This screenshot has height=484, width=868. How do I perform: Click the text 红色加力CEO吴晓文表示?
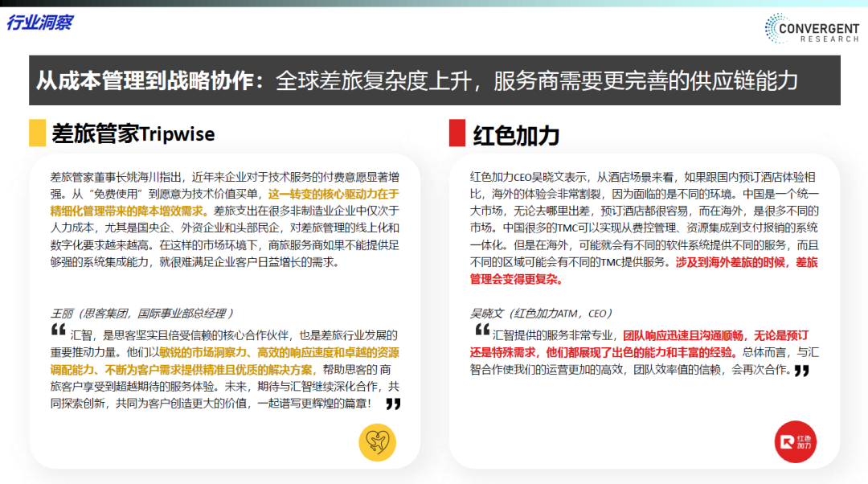pyautogui.click(x=528, y=177)
